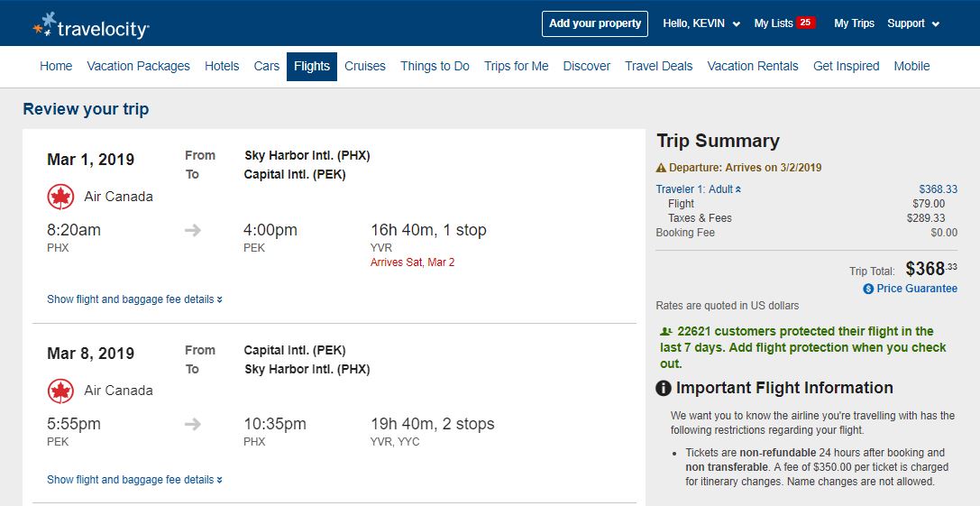980x506 pixels.
Task: Switch to the Hotels tab
Action: (x=222, y=66)
